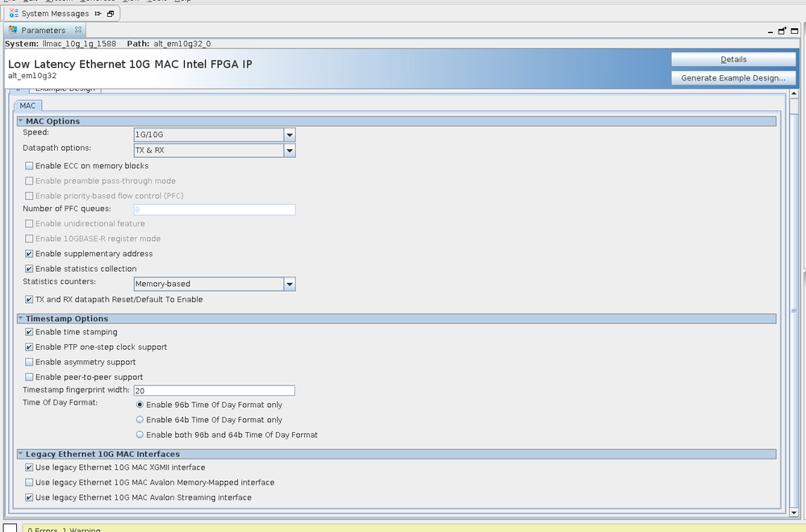This screenshot has height=532, width=806.
Task: Enable asymmetry support checkbox
Action: point(29,362)
